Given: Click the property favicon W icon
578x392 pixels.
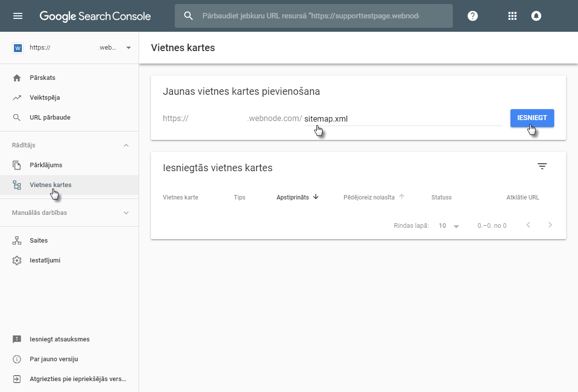Looking at the screenshot, I should pyautogui.click(x=18, y=48).
